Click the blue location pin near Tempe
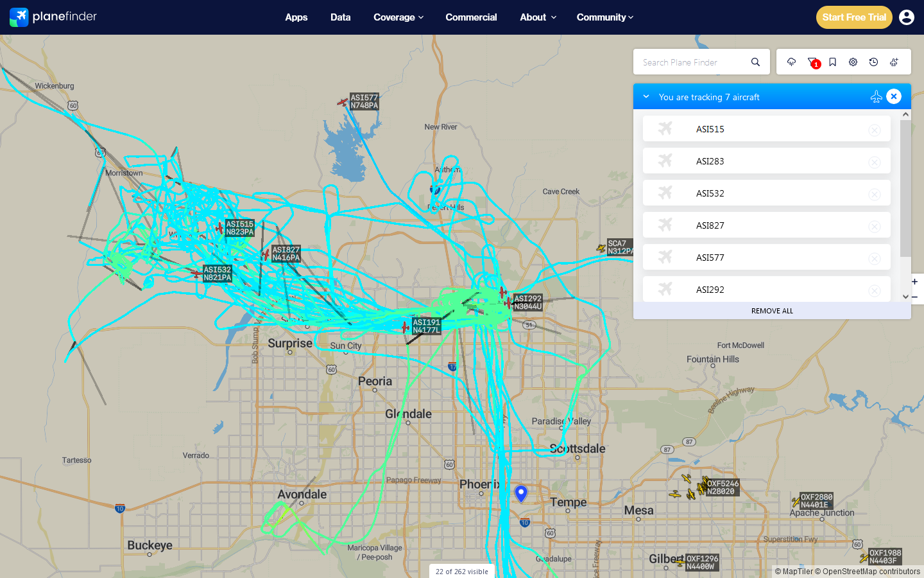The width and height of the screenshot is (924, 578). pyautogui.click(x=521, y=493)
